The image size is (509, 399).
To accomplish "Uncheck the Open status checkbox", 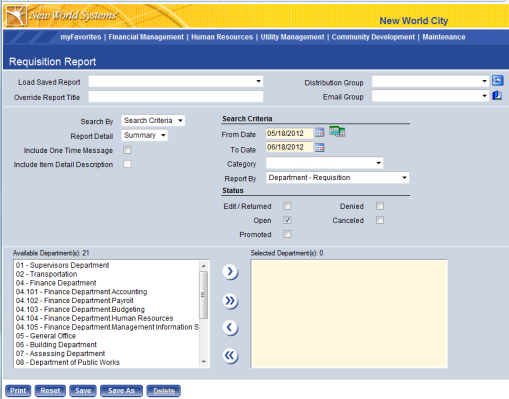I will (287, 220).
